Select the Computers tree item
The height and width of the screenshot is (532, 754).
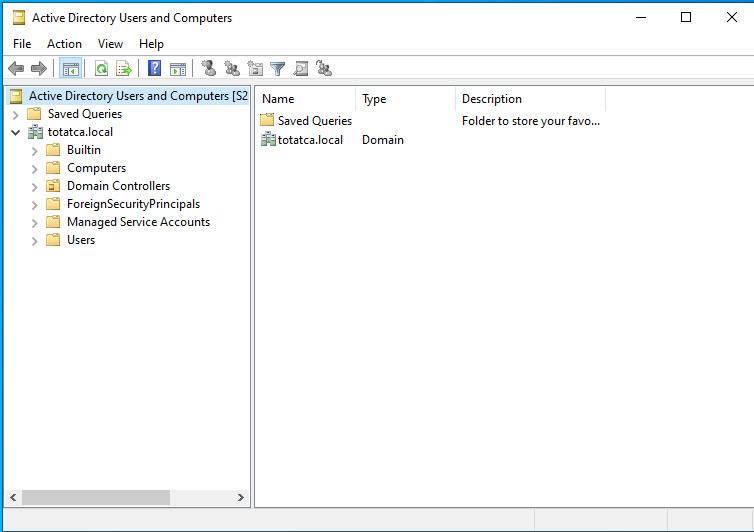pyautogui.click(x=97, y=168)
